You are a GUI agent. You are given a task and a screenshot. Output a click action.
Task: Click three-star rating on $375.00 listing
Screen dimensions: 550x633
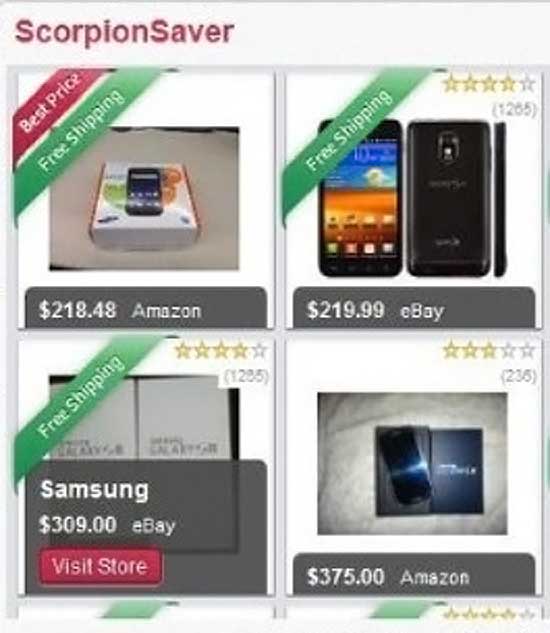489,350
